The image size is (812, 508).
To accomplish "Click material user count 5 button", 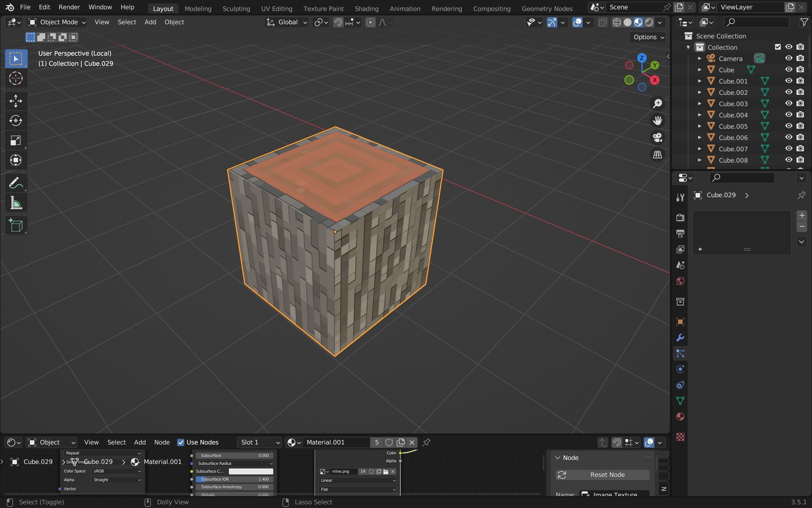I will click(x=376, y=443).
